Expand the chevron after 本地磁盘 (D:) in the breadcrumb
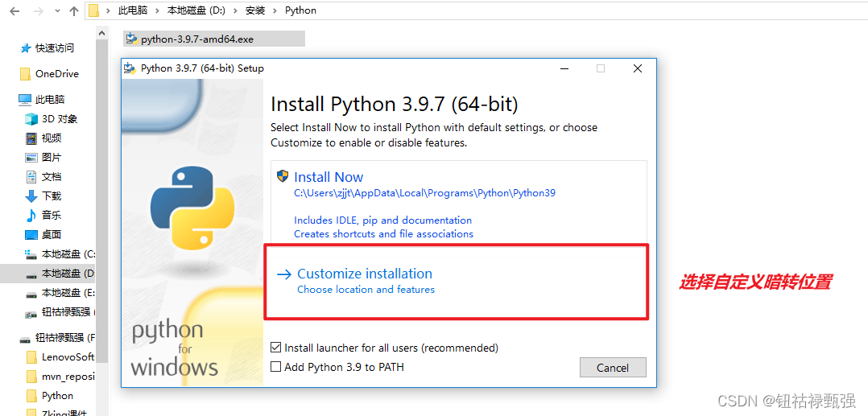868x416 pixels. coord(235,10)
